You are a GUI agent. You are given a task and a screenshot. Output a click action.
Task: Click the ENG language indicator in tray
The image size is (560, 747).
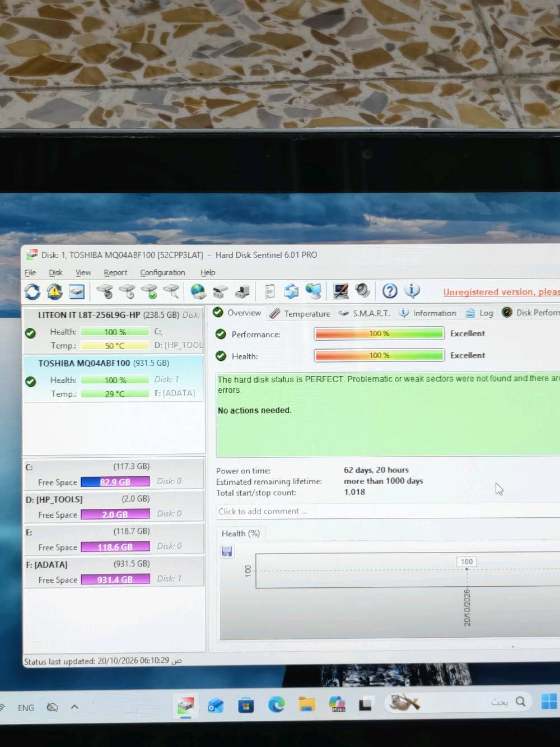tap(26, 708)
